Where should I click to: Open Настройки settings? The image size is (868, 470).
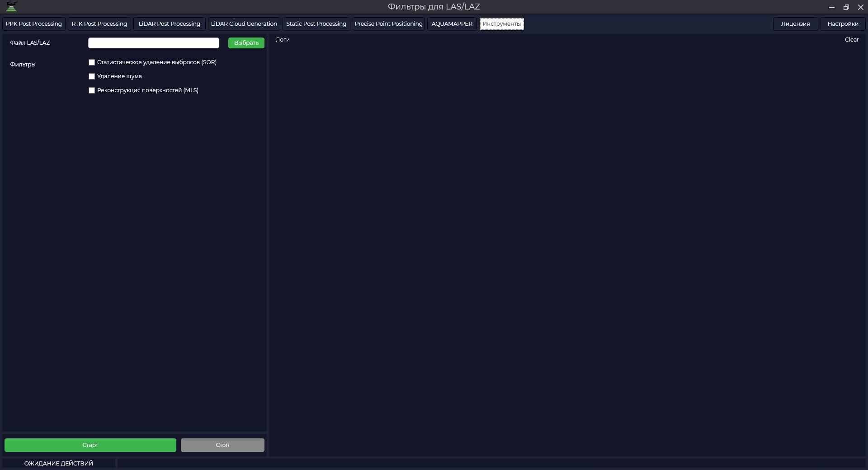pos(843,24)
